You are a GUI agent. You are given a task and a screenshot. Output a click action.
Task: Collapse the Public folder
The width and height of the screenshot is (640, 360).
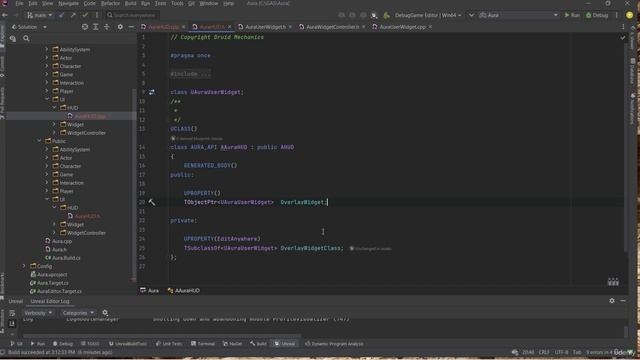[39, 141]
